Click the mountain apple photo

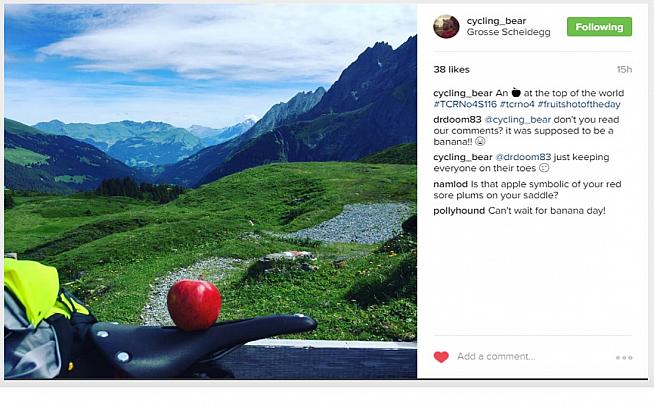point(210,191)
